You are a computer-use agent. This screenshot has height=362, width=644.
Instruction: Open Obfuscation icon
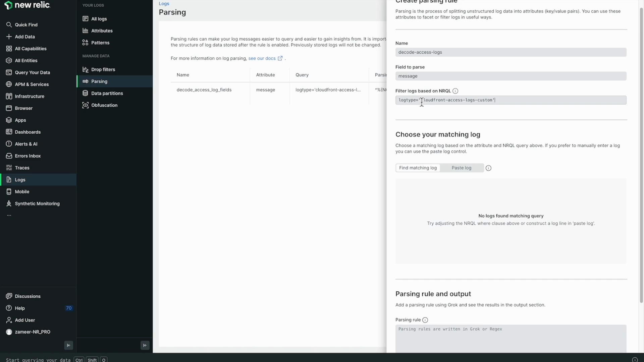coord(86,105)
